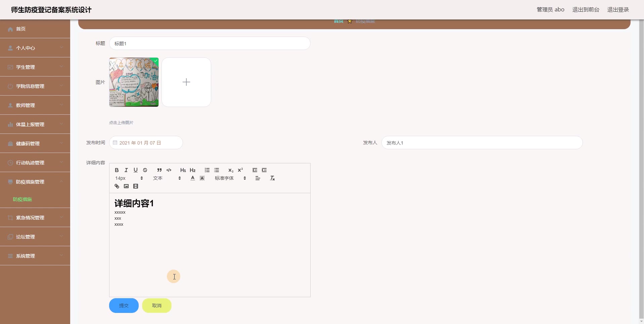Toggle strikethrough formatting in the editor
The width and height of the screenshot is (644, 324).
click(x=145, y=170)
